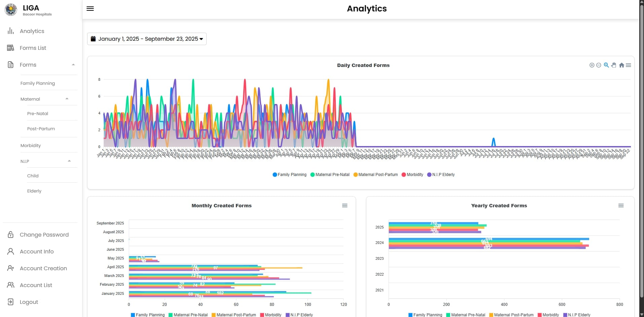Image resolution: width=644 pixels, height=317 pixels.
Task: Click the Logout link
Action: tap(29, 302)
